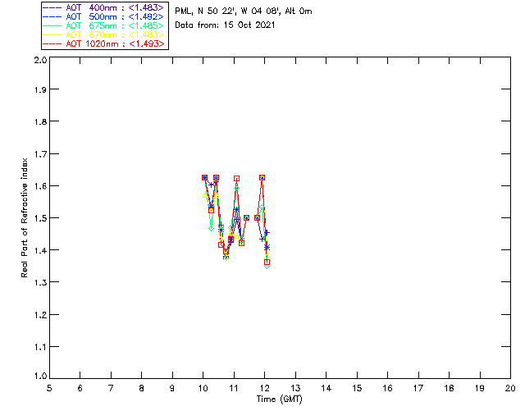Select the 'Data from: 15 Oct 2021' text
Screen dimensions: 525x420
(x=226, y=25)
